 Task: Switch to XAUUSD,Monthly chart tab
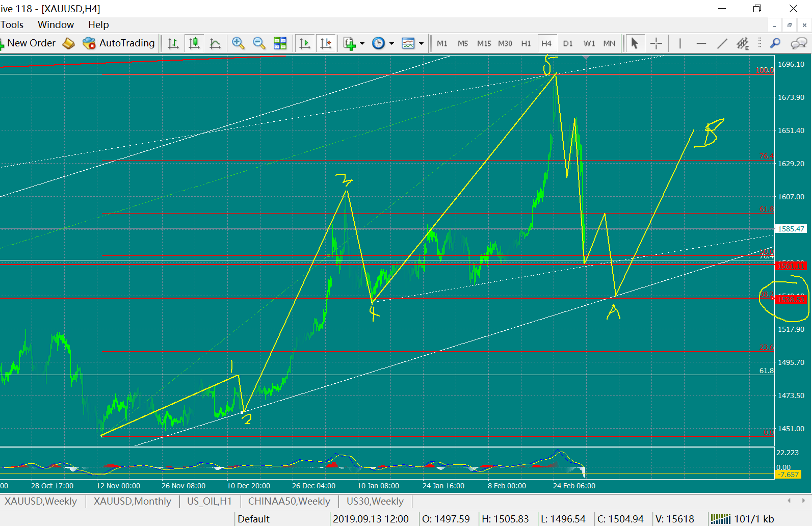click(x=133, y=501)
